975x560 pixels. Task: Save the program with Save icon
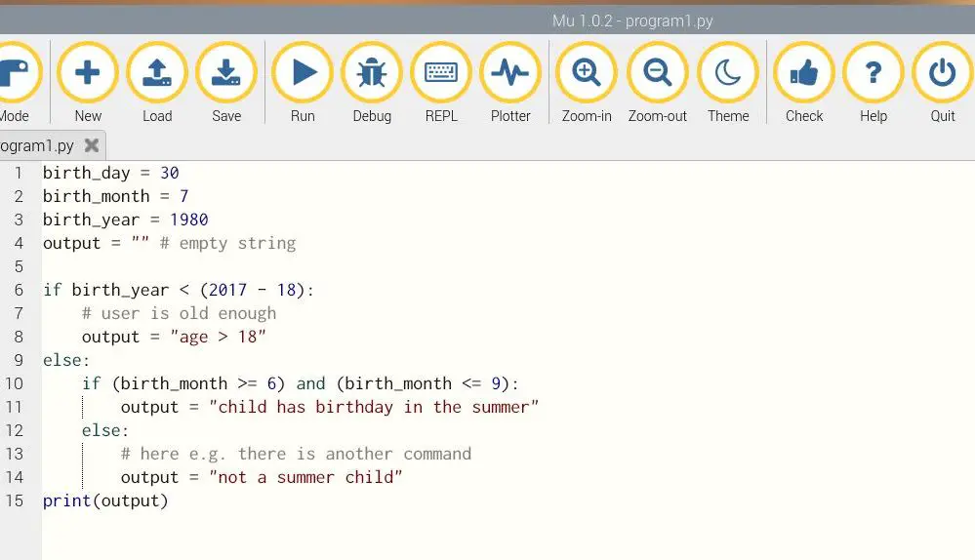point(226,73)
